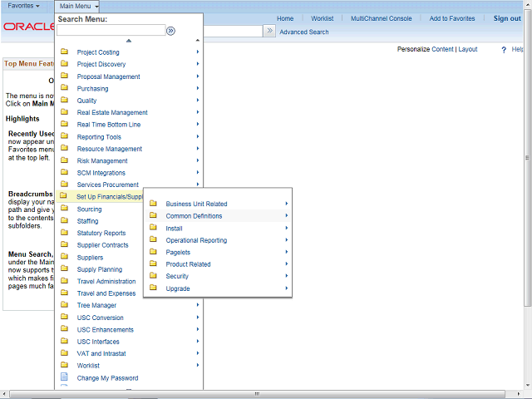Select the Travel Administration menu item
Screen dimensions: 532x399
(x=106, y=281)
